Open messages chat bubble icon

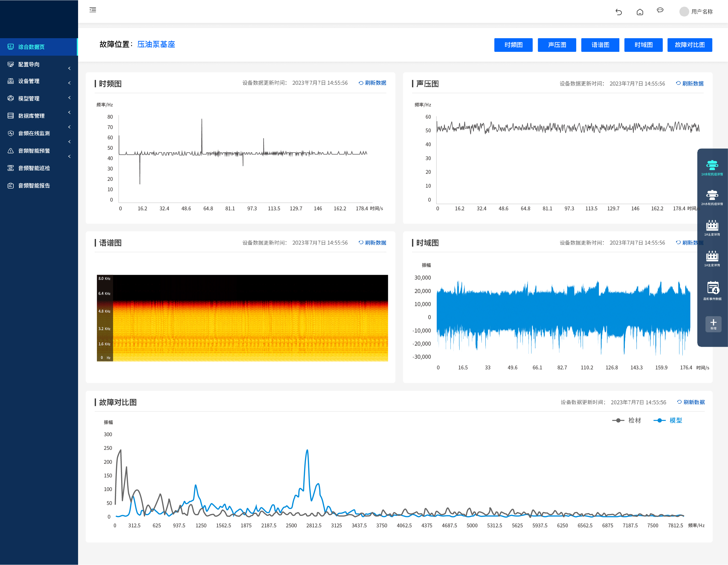pos(660,10)
